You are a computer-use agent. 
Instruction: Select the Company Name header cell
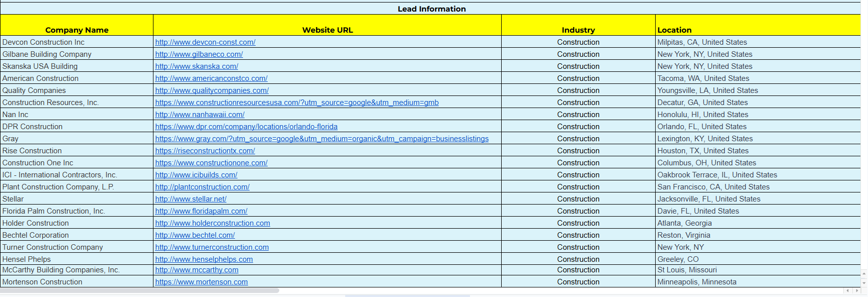point(76,25)
